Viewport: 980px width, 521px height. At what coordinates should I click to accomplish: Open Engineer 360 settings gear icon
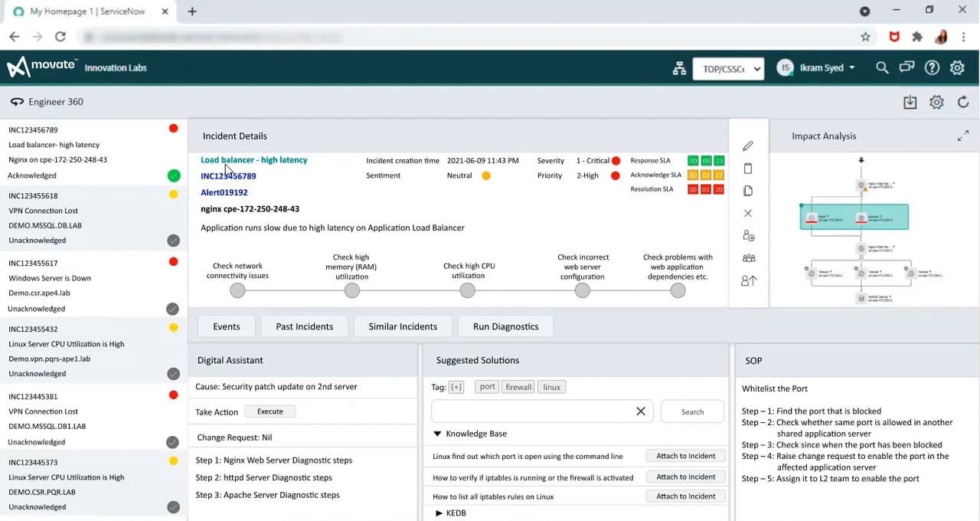[936, 102]
